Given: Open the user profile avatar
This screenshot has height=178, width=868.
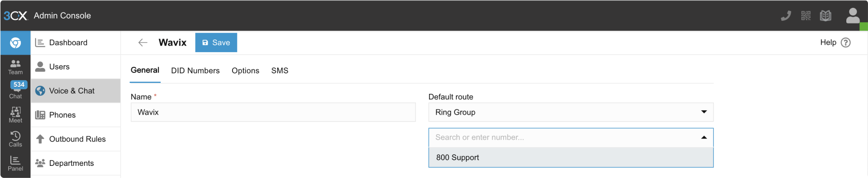Looking at the screenshot, I should [x=852, y=16].
